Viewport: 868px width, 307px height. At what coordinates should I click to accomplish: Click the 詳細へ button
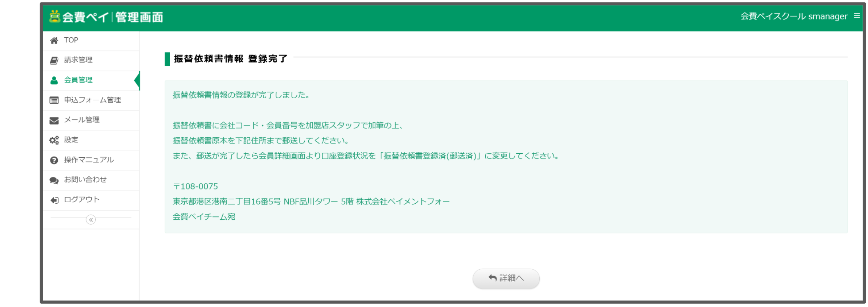[x=506, y=278]
